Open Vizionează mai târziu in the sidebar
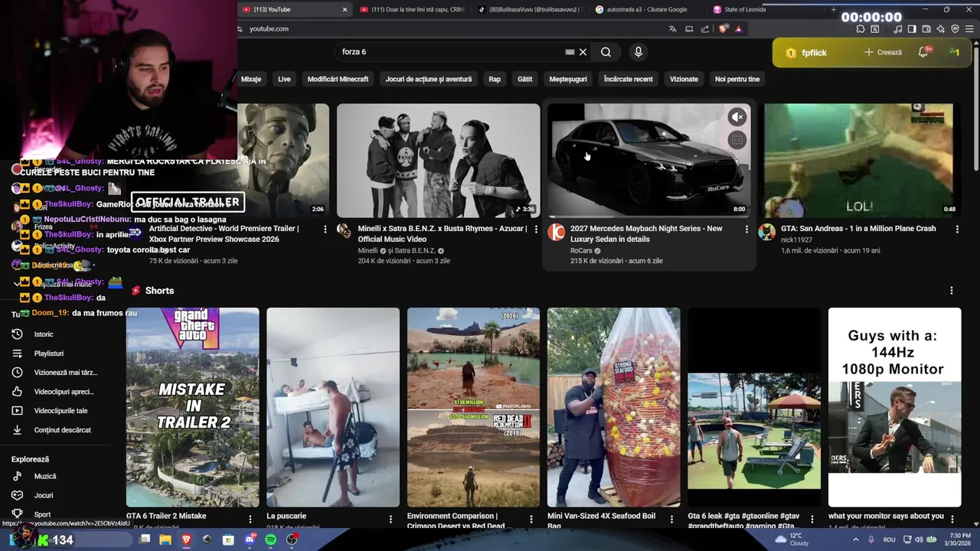This screenshot has height=551, width=980. point(65,373)
